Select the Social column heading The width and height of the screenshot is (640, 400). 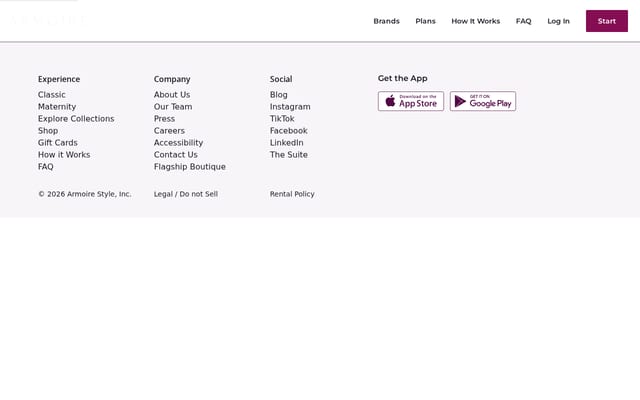[x=281, y=79]
